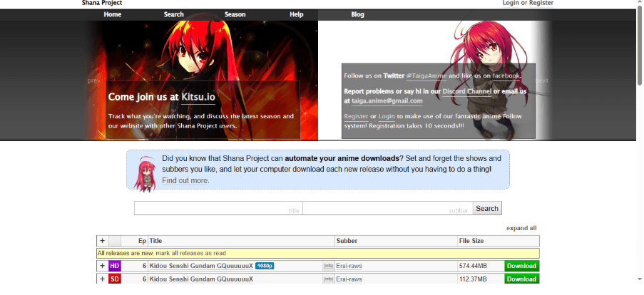
Task: Click the Erai-raws subber on the SD row
Action: pos(349,279)
